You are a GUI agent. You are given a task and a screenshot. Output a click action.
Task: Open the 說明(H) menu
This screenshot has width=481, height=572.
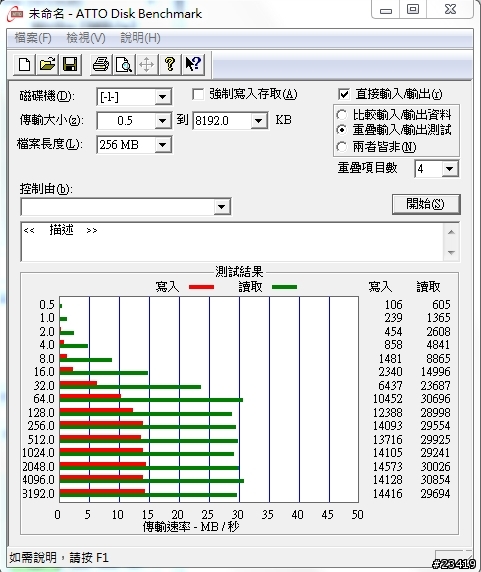click(x=140, y=38)
